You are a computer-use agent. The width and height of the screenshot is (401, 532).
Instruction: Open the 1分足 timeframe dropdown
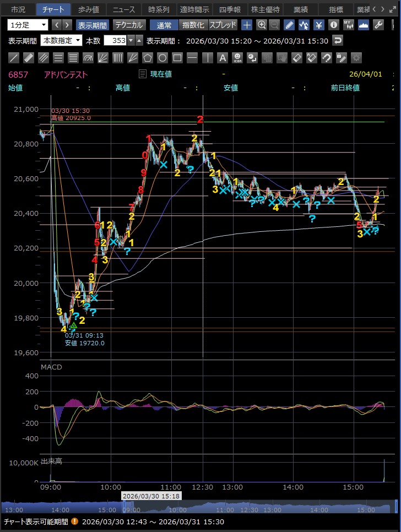click(x=28, y=25)
